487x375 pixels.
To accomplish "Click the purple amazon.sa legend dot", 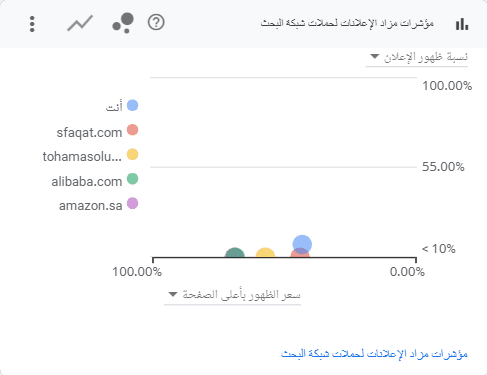I will 133,203.
